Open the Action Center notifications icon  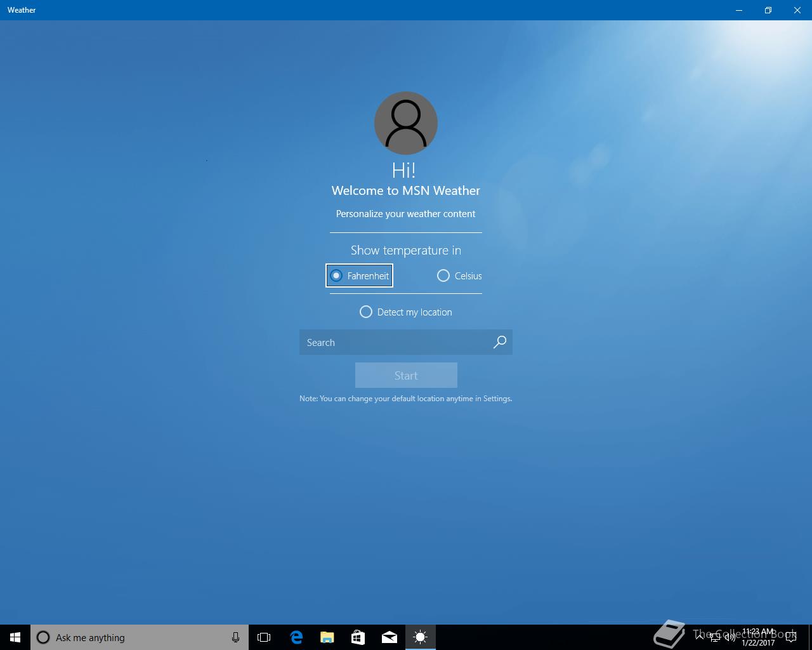pos(792,637)
